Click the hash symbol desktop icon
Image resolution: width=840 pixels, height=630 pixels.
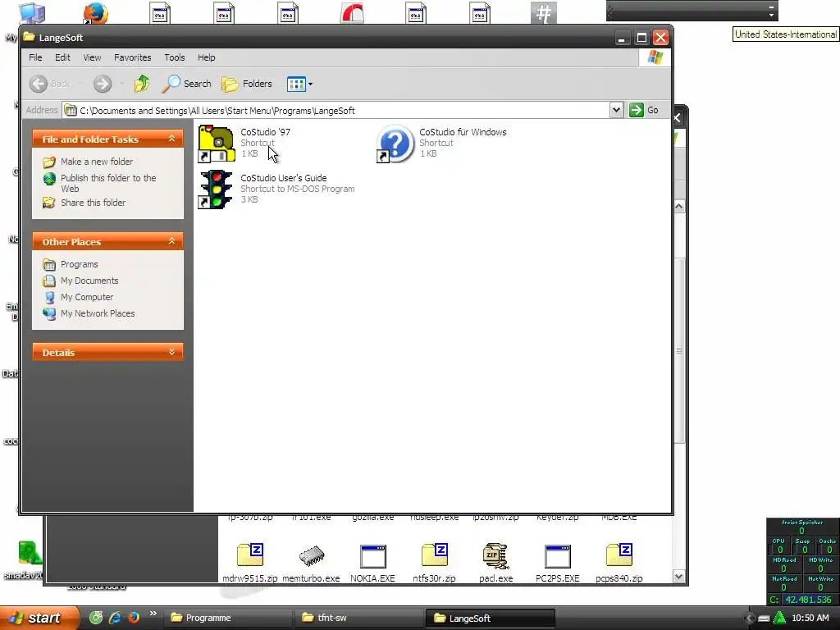pos(544,13)
